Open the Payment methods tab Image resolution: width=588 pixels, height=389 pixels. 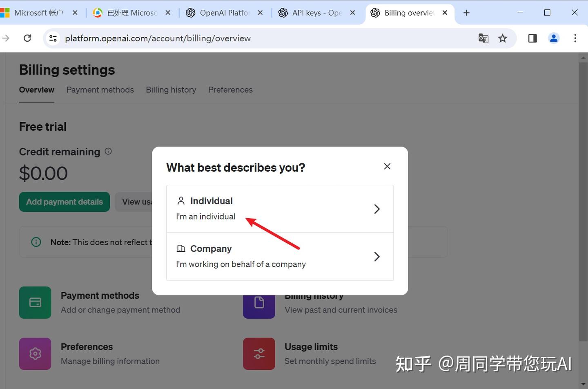[100, 90]
